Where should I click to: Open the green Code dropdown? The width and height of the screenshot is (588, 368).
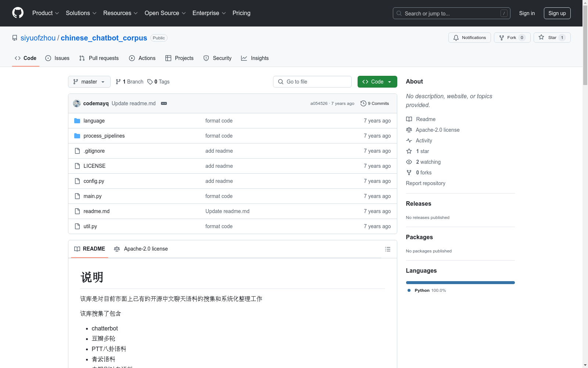(377, 82)
